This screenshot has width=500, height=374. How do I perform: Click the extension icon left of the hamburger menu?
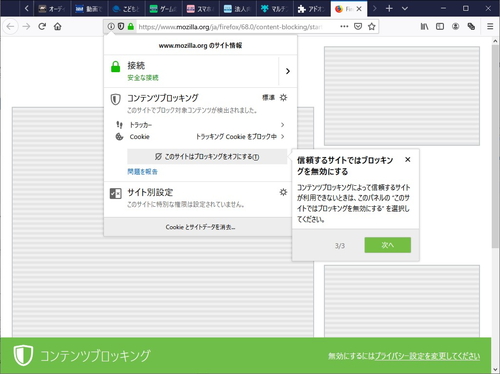pos(471,26)
